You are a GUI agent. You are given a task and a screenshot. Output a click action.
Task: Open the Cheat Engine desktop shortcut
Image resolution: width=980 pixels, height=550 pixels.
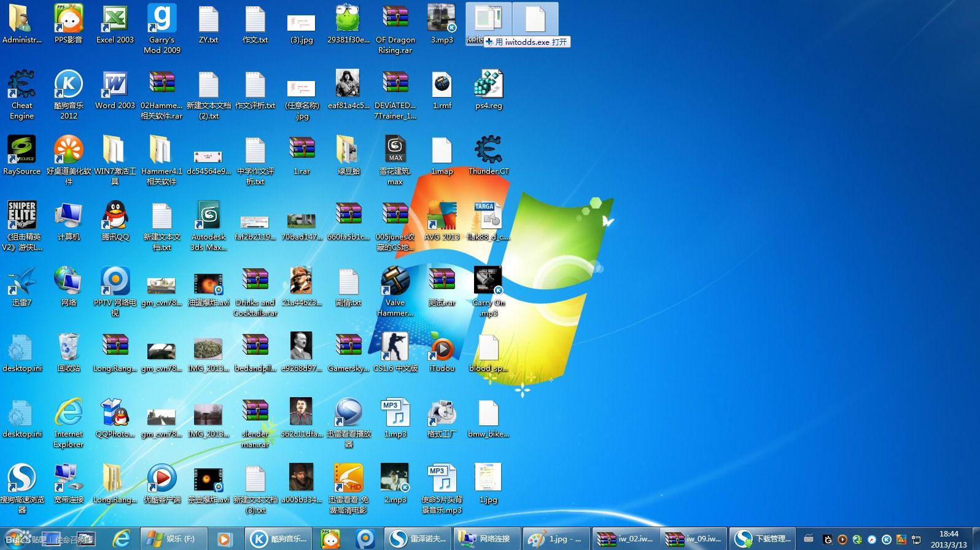(x=22, y=94)
